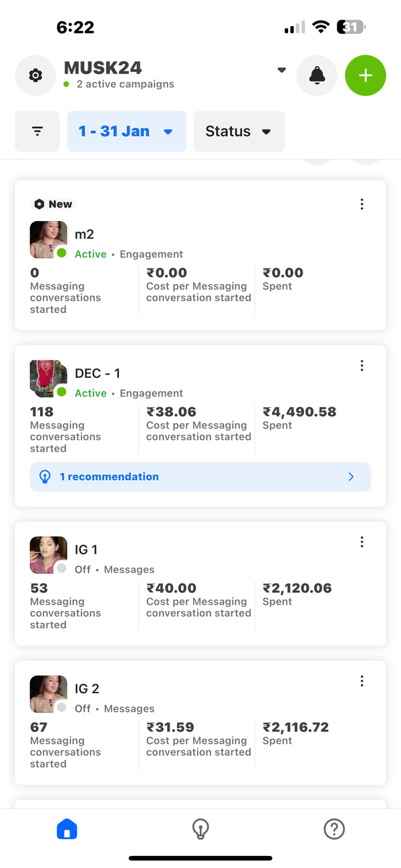Expand the MUSK24 account switcher arrow
The image size is (401, 868).
coord(281,69)
